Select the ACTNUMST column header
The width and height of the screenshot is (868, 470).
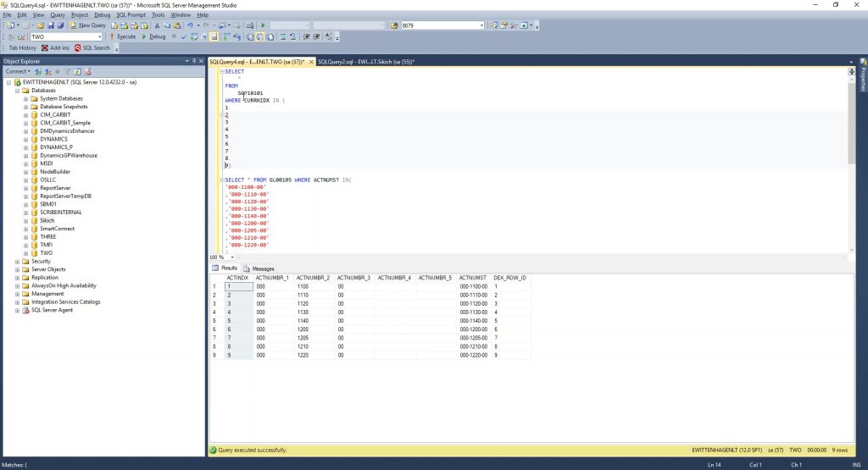tap(472, 278)
